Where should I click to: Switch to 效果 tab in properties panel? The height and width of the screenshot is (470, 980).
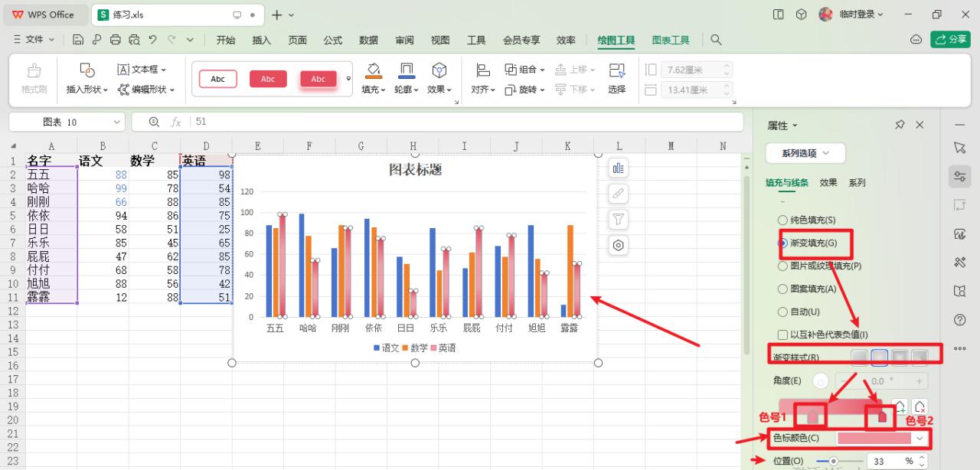point(828,183)
